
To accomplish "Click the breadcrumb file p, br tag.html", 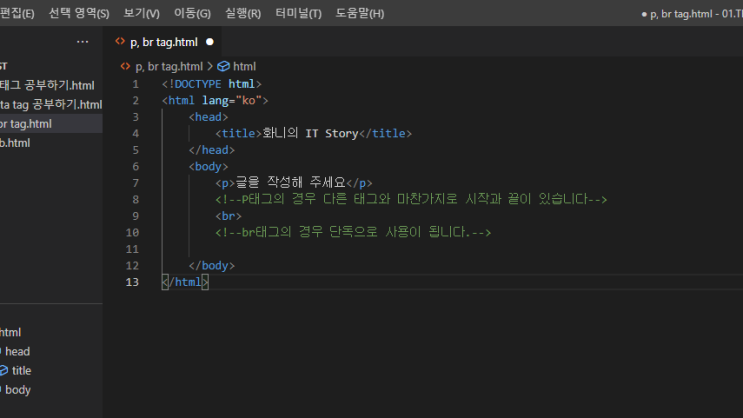I will tap(169, 66).
